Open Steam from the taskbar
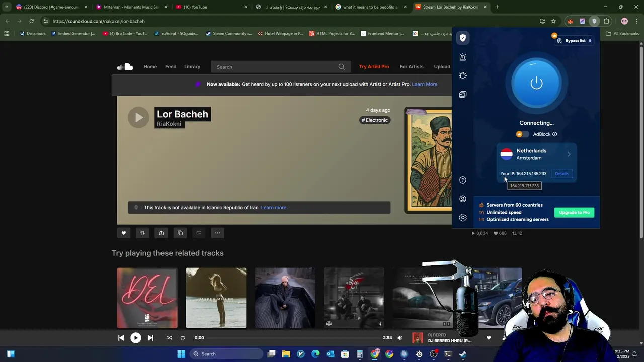The image size is (644, 362). click(462, 354)
